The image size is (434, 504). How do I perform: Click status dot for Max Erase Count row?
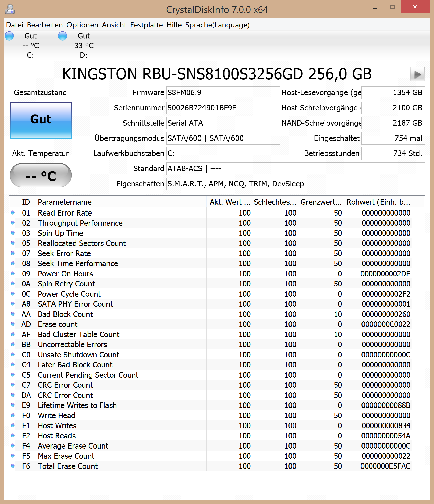pos(13,456)
